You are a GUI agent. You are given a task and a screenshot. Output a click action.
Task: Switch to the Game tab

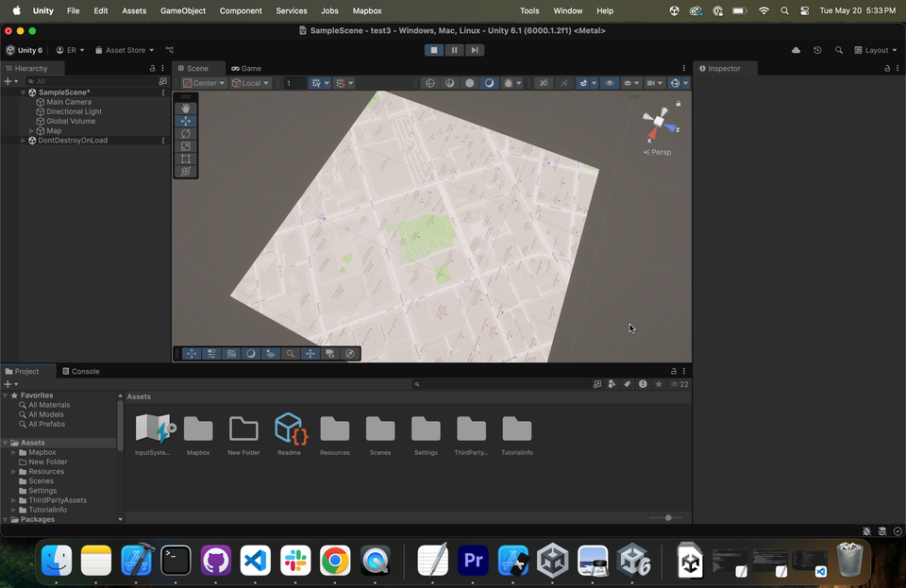point(246,68)
